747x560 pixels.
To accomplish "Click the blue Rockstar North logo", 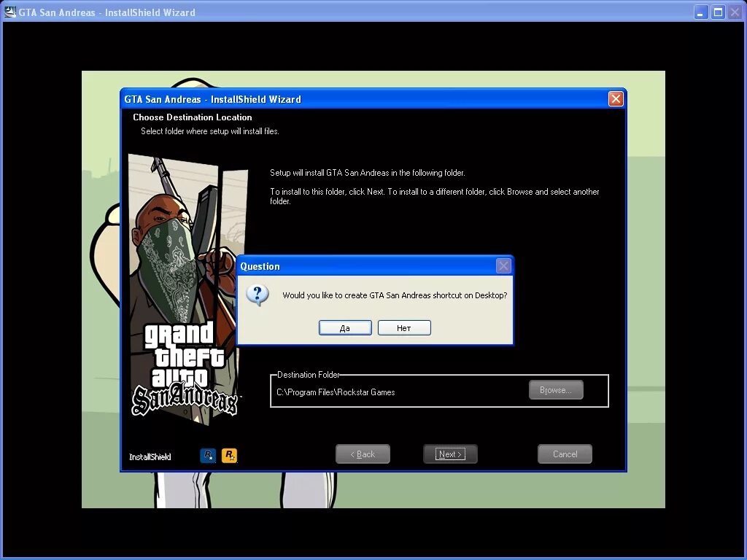I will (x=208, y=455).
